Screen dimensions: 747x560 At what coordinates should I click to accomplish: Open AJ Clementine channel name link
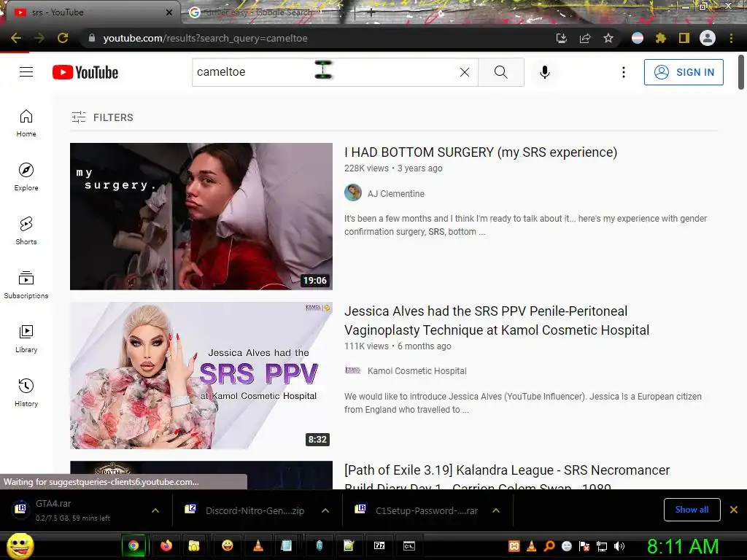point(396,194)
